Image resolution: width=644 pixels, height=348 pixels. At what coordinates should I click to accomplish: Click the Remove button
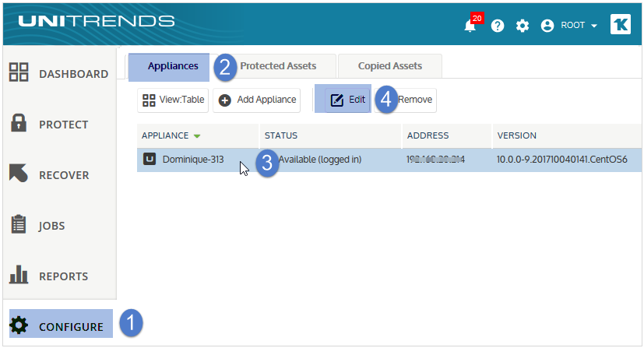tap(414, 100)
